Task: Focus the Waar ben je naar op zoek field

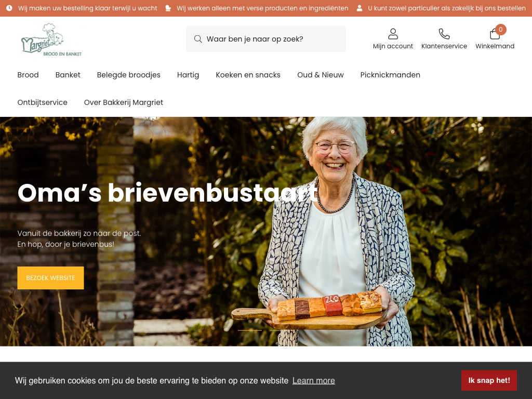Action: 266,39
